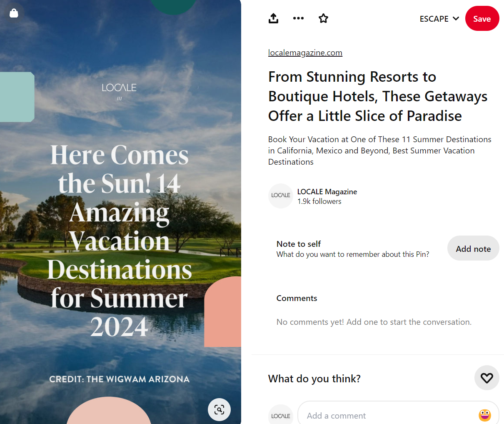
Task: Click the chevron next to ESCAPE
Action: [456, 19]
